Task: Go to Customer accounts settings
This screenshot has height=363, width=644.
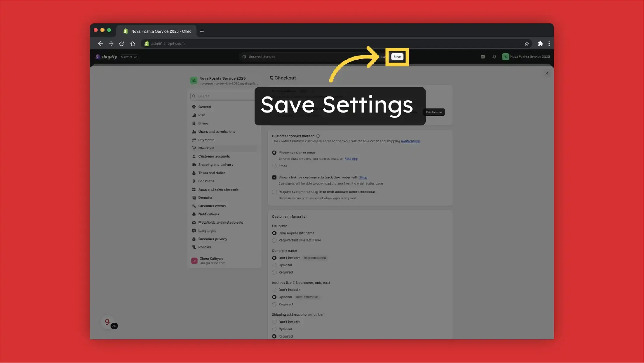Action: (x=214, y=156)
